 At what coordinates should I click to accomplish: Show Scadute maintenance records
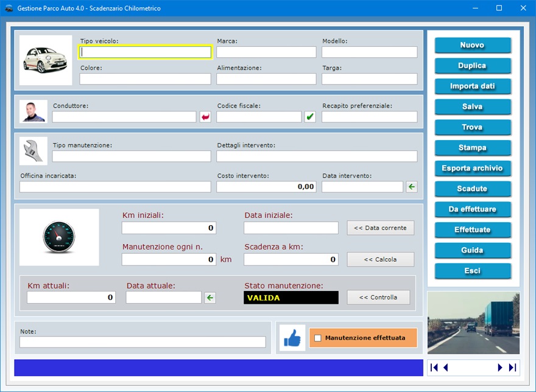(x=473, y=189)
